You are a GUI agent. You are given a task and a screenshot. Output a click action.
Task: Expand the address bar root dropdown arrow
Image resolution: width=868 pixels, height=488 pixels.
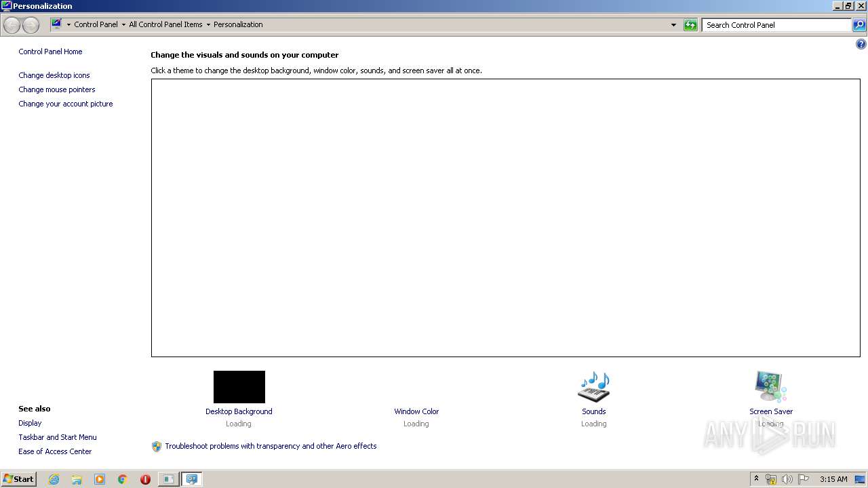[x=68, y=24]
